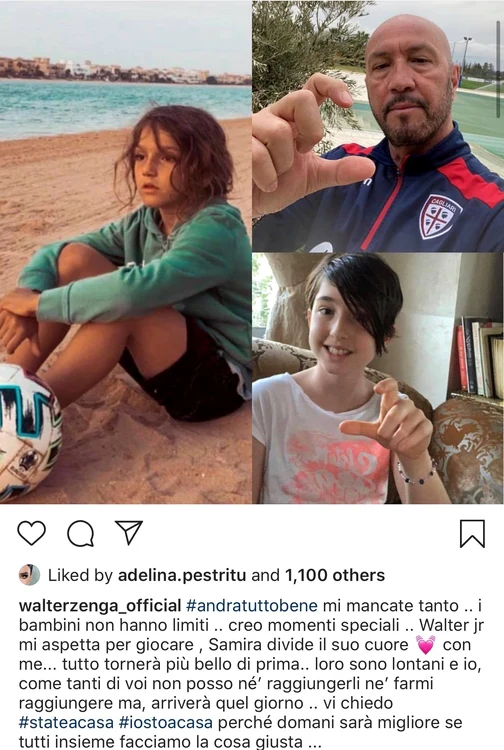Open adelina.pestritu profile from likes

[x=182, y=575]
